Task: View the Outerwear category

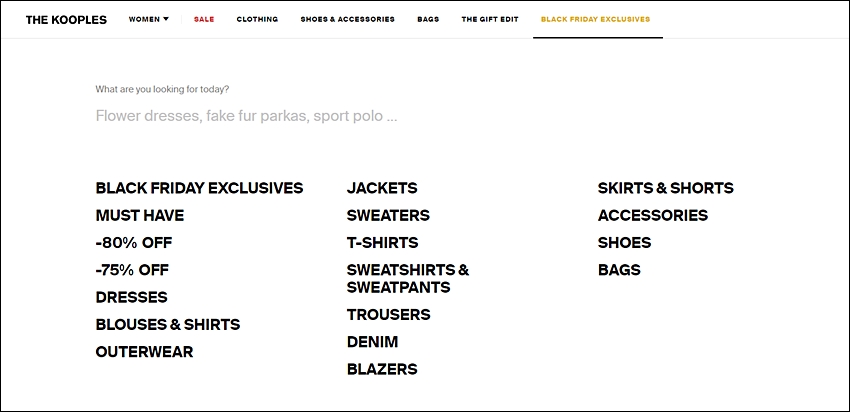Action: (x=144, y=352)
